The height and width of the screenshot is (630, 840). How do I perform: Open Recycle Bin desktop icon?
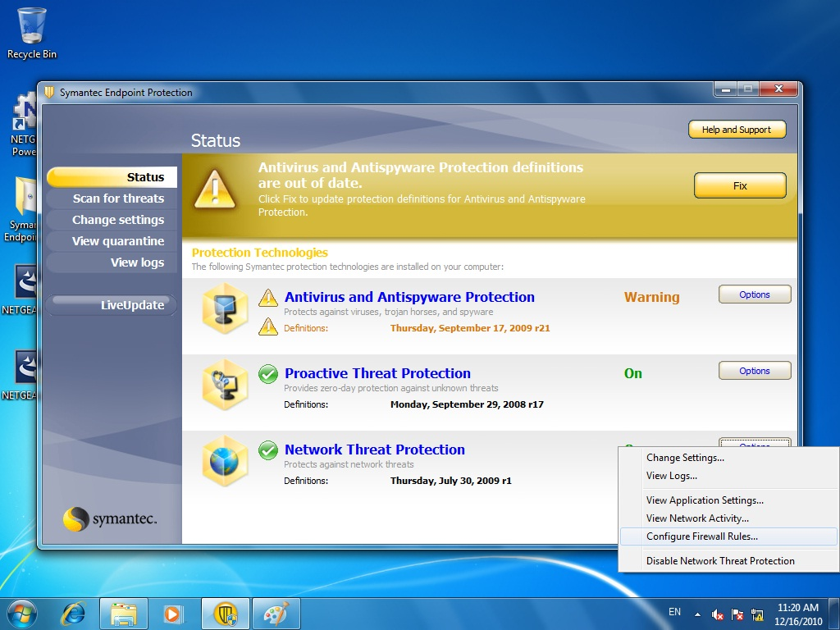(32, 33)
